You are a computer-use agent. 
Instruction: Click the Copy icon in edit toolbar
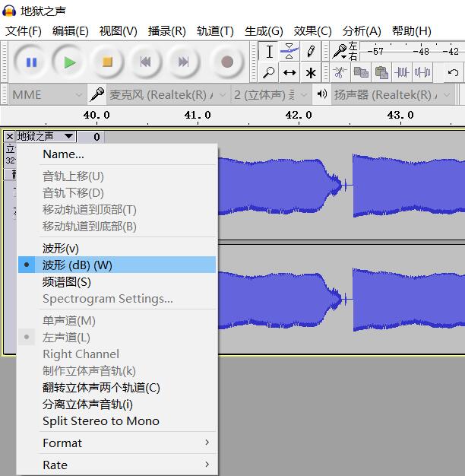(361, 73)
